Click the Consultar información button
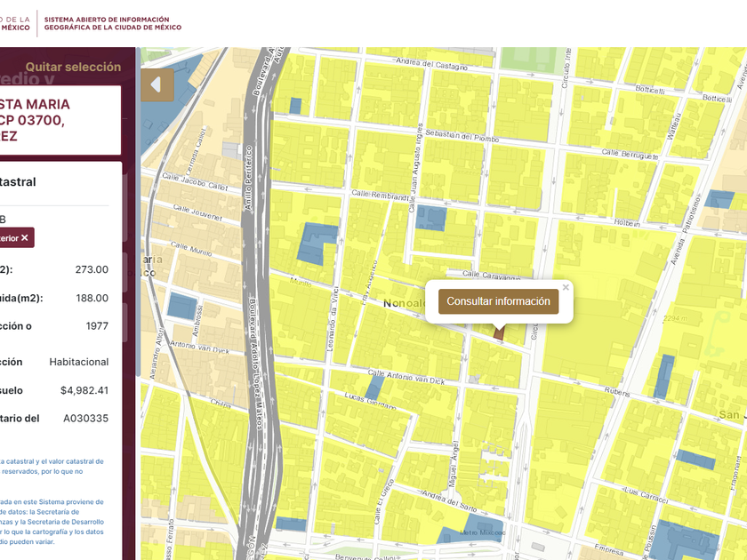Image resolution: width=747 pixels, height=560 pixels. tap(498, 301)
